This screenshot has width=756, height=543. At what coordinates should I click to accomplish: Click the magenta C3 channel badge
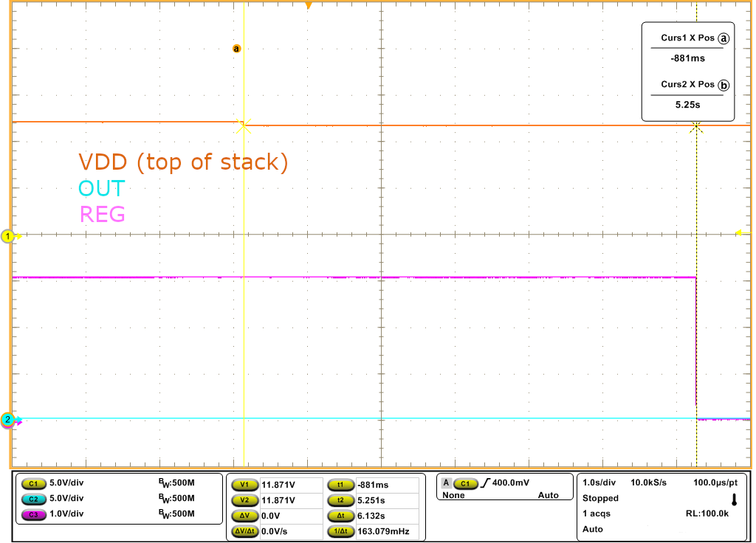[32, 513]
